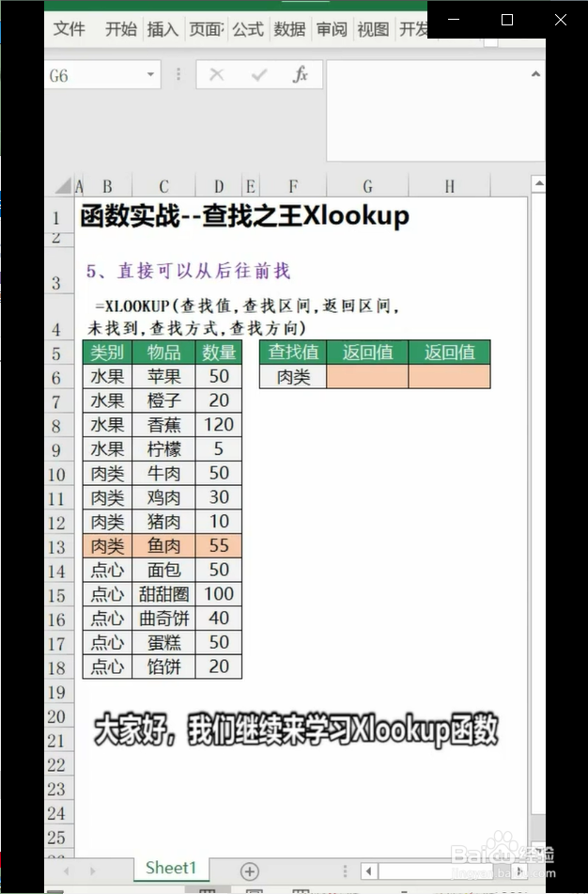
Task: Click the 肉类 lookup value cell F6
Action: pos(293,377)
